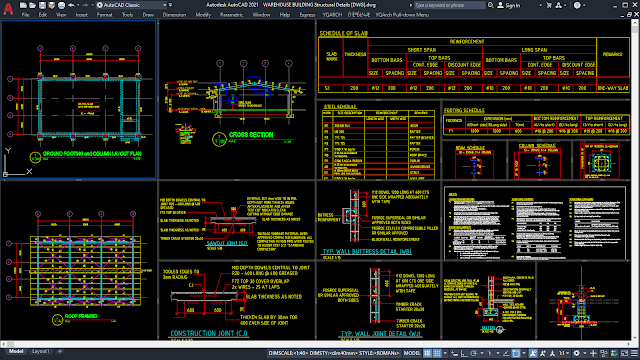This screenshot has width=640, height=360.
Task: Open the YQARCH menu
Action: coord(332,15)
